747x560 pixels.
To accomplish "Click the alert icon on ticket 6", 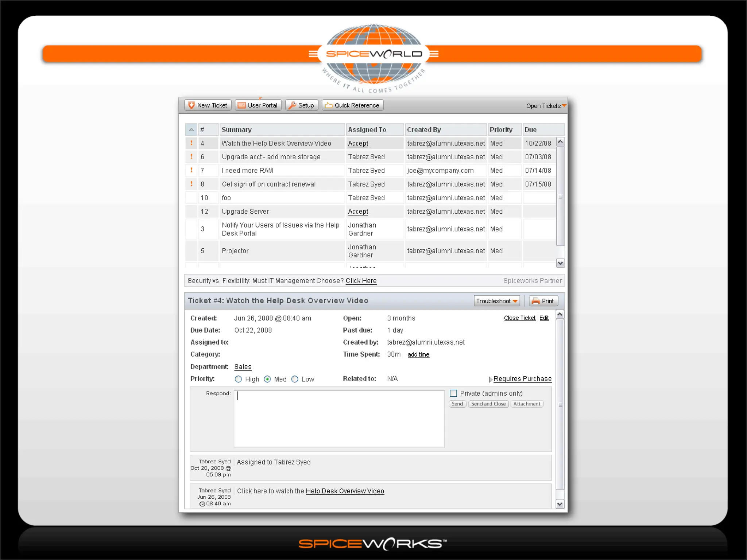I will pos(191,156).
